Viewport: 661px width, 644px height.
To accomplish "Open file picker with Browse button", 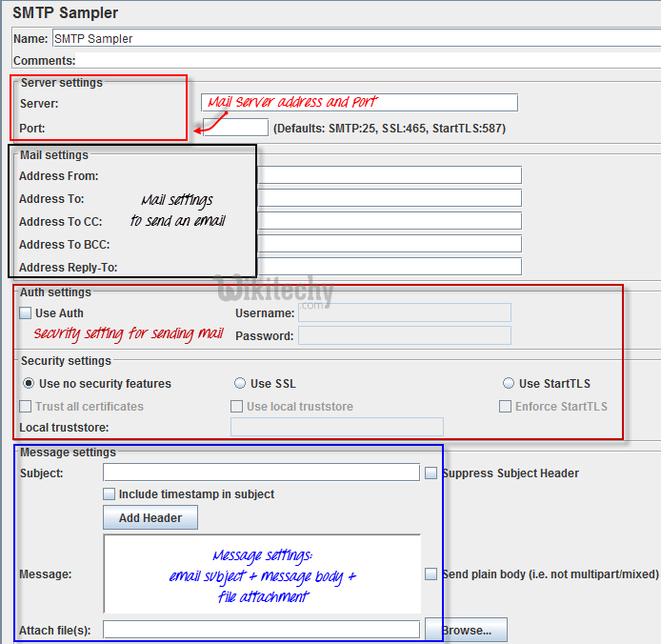I will 466,630.
